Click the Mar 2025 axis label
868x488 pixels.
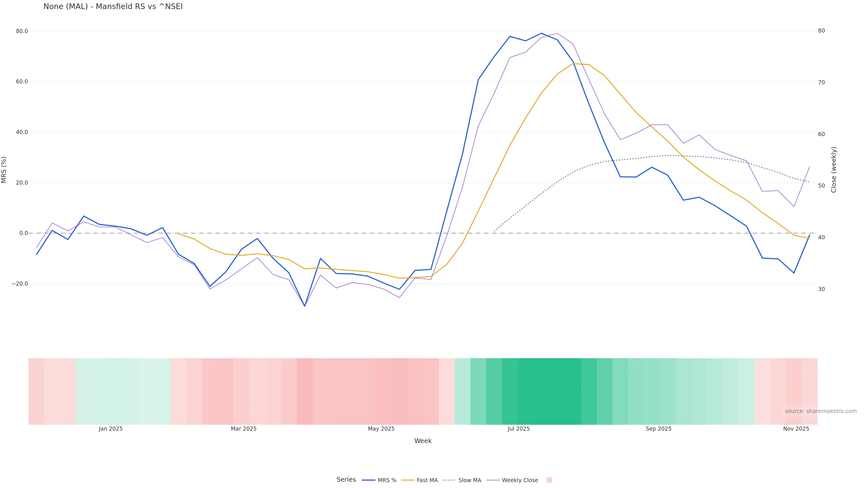(x=244, y=429)
